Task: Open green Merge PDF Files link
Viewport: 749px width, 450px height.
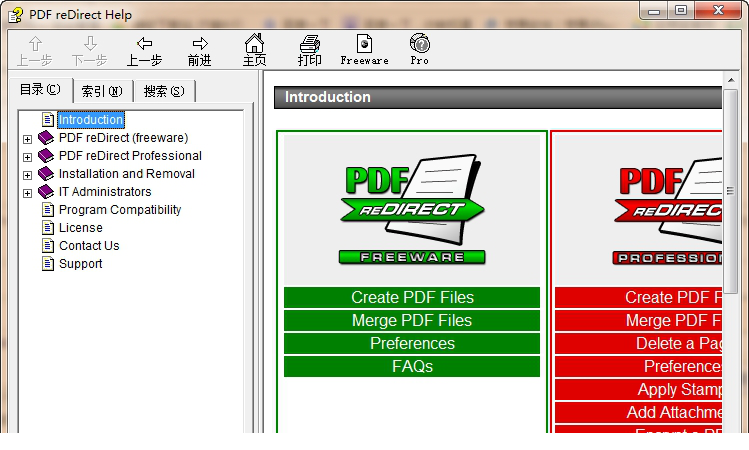Action: coord(412,320)
